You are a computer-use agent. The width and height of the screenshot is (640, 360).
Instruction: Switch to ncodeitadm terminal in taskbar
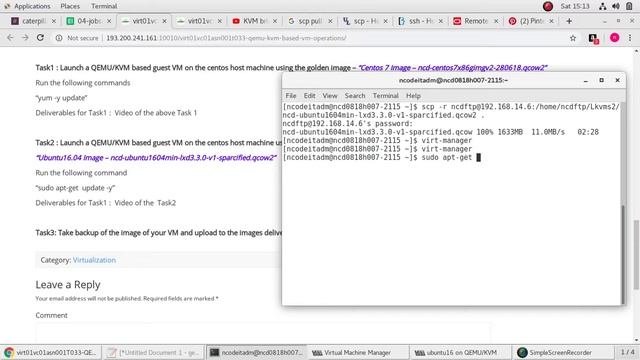[256, 352]
